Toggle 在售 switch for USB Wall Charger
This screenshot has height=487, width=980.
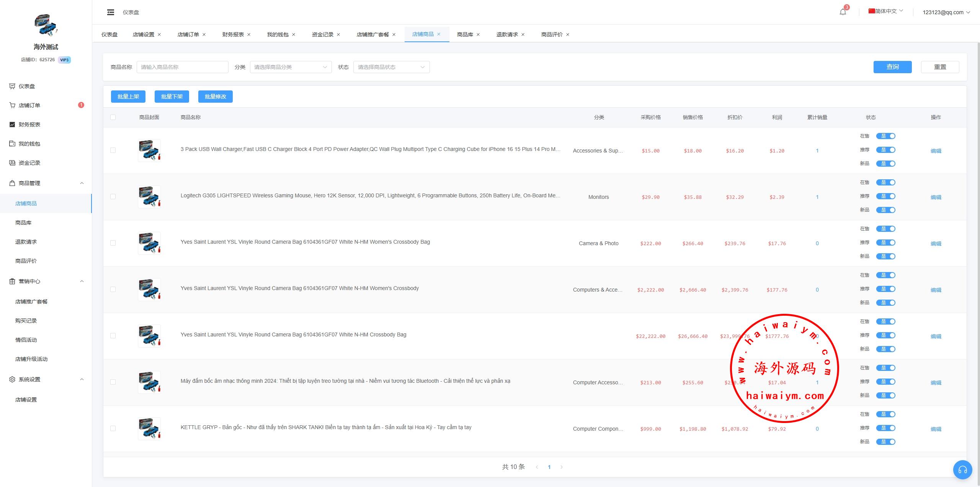[886, 136]
